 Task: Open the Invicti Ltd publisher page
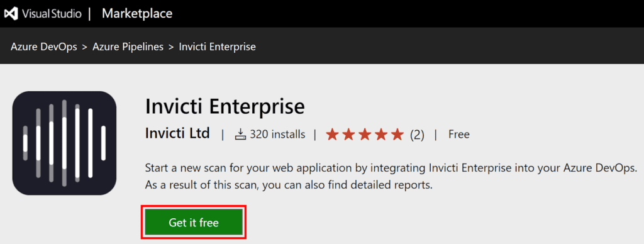click(177, 133)
